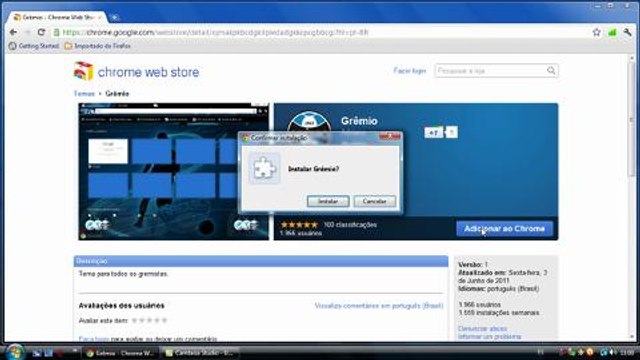Click puzzle piece icon in dialog

[264, 169]
